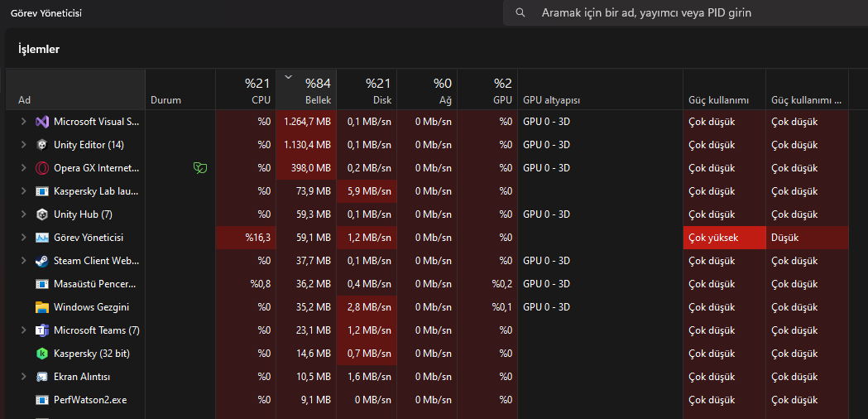This screenshot has width=868, height=419.
Task: Select the Görev Yöneticisi window title
Action: click(x=46, y=12)
